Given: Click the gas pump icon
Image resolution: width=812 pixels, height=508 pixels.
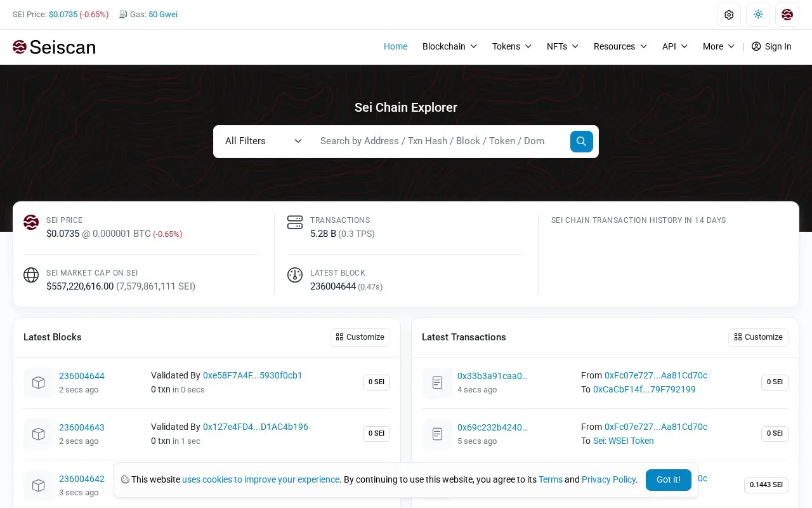Looking at the screenshot, I should 123,14.
